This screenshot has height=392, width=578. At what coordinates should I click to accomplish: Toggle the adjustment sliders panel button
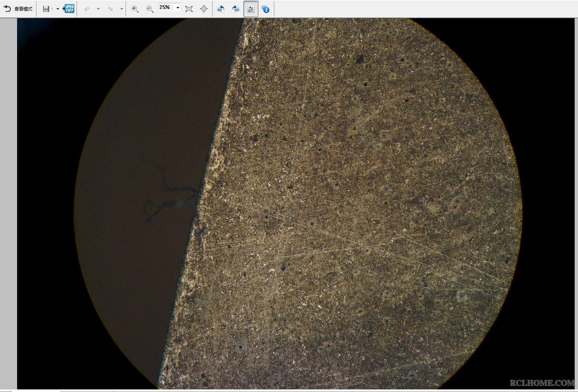point(251,9)
